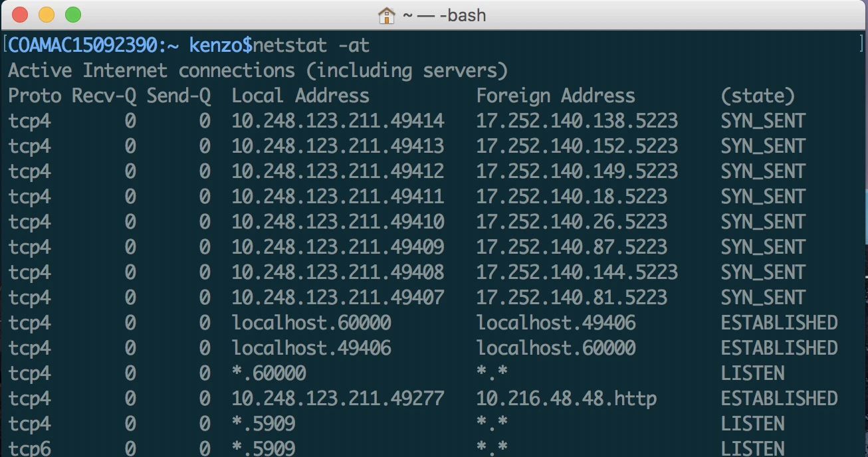Click the "(state)" column header
868x457 pixels.
point(758,96)
